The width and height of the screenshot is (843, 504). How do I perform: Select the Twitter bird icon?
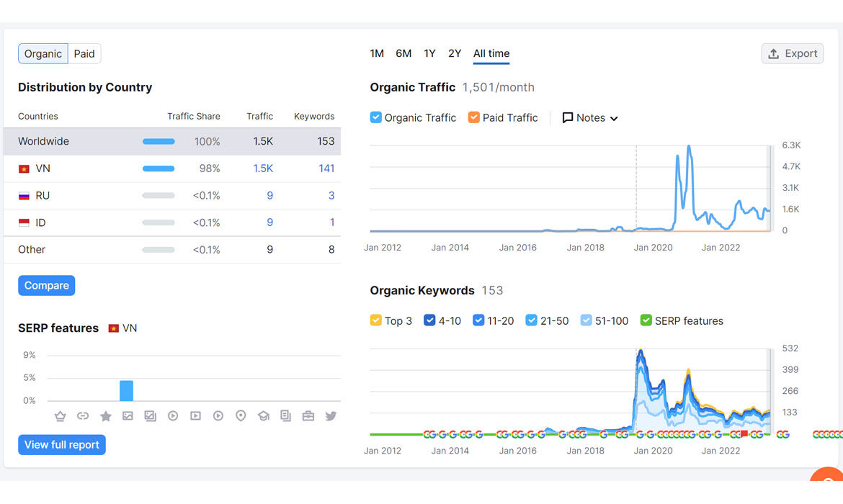point(331,416)
